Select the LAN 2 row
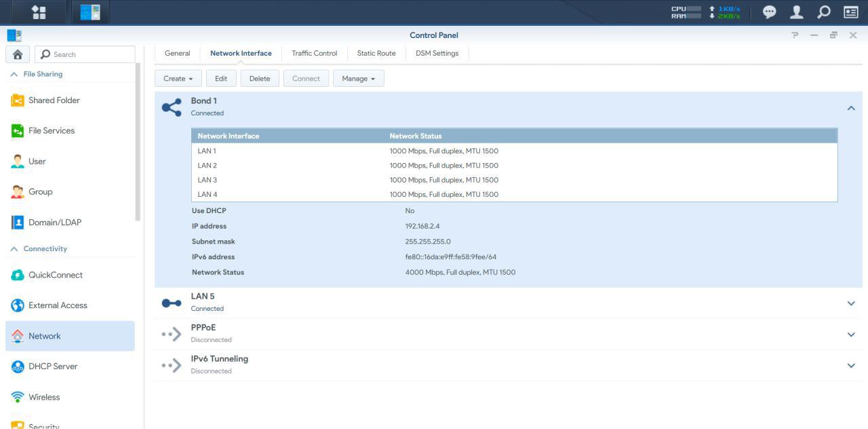This screenshot has width=868, height=429. (515, 166)
